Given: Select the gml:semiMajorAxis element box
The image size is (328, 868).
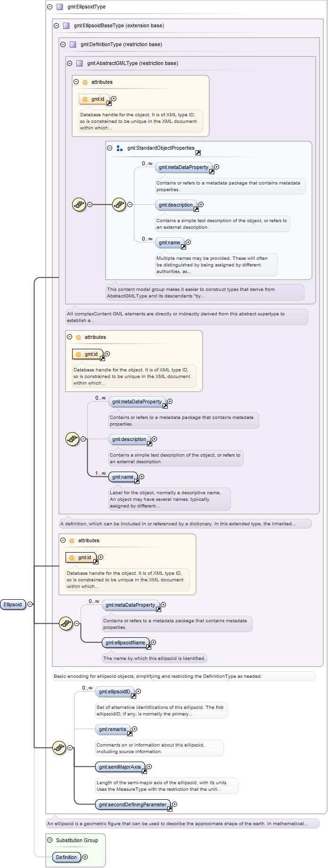Looking at the screenshot, I should [x=120, y=767].
